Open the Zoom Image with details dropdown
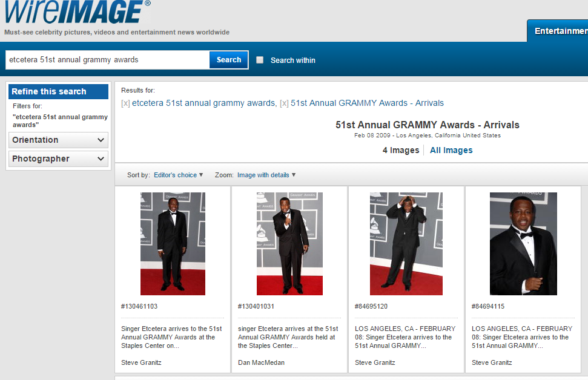This screenshot has width=588, height=380. pyautogui.click(x=266, y=175)
